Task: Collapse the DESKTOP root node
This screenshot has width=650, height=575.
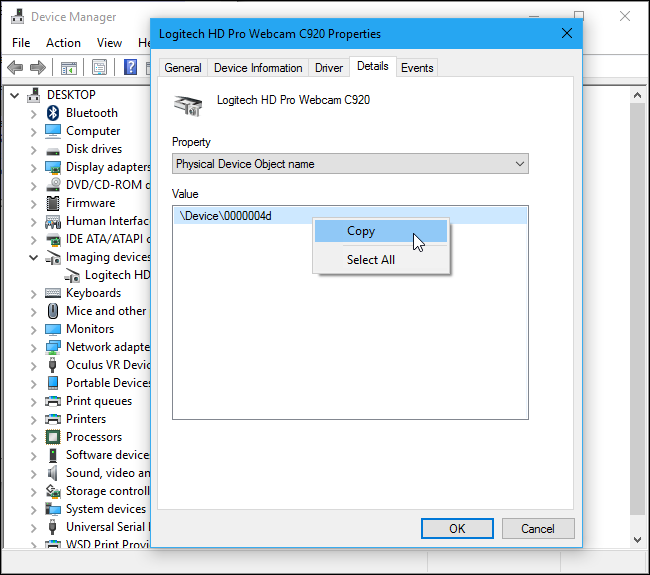Action: coord(15,96)
